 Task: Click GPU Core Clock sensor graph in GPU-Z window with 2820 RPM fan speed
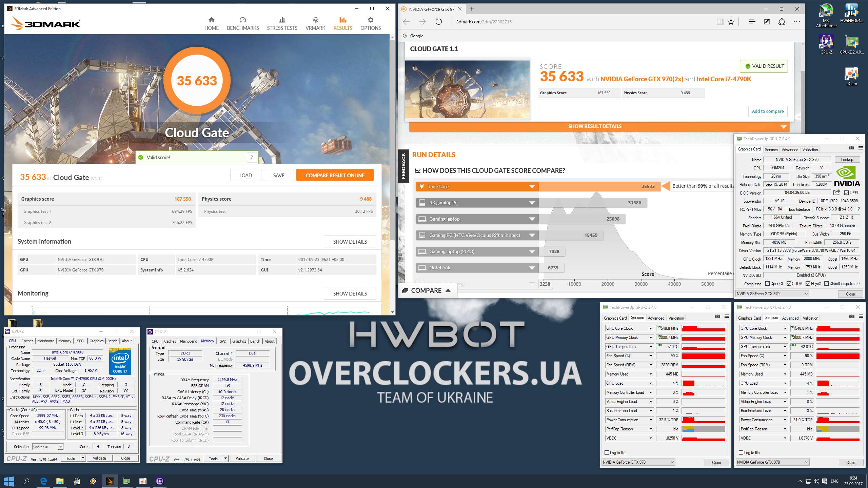[x=703, y=328]
